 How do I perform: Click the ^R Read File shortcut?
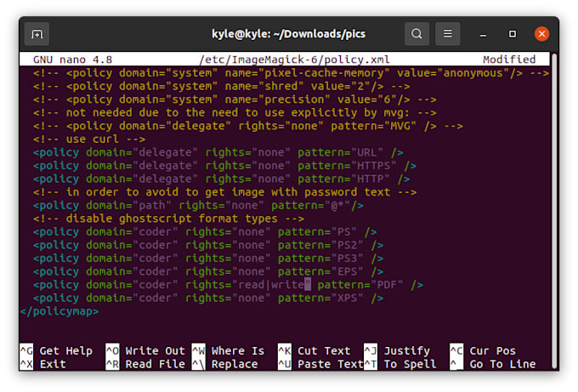point(145,364)
